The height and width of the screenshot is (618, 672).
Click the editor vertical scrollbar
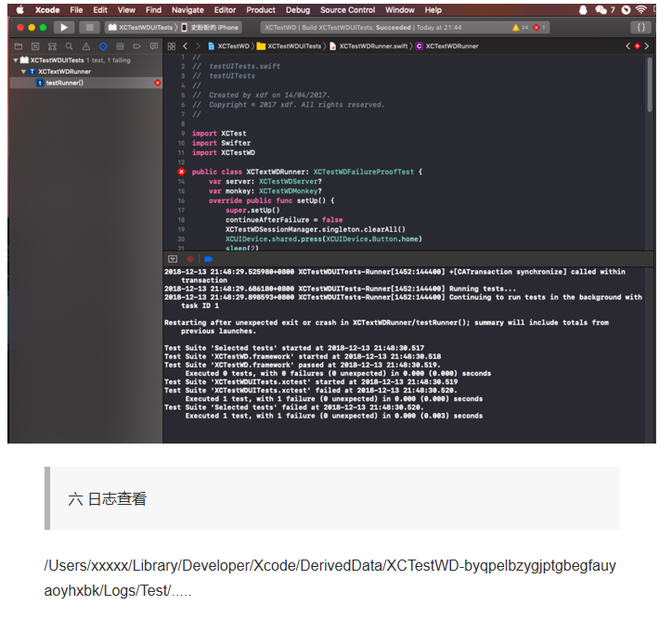click(x=650, y=84)
